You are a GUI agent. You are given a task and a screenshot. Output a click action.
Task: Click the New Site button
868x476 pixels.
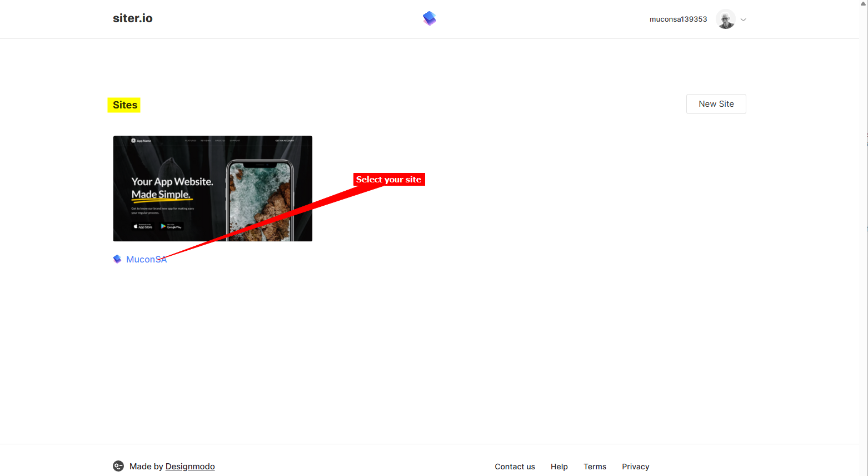coord(716,104)
